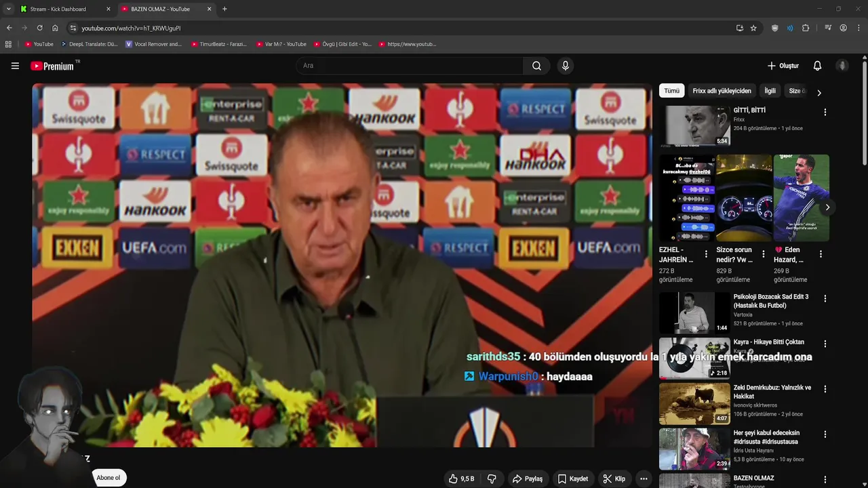Open the tab search dropdown
The image size is (868, 488).
[x=8, y=9]
